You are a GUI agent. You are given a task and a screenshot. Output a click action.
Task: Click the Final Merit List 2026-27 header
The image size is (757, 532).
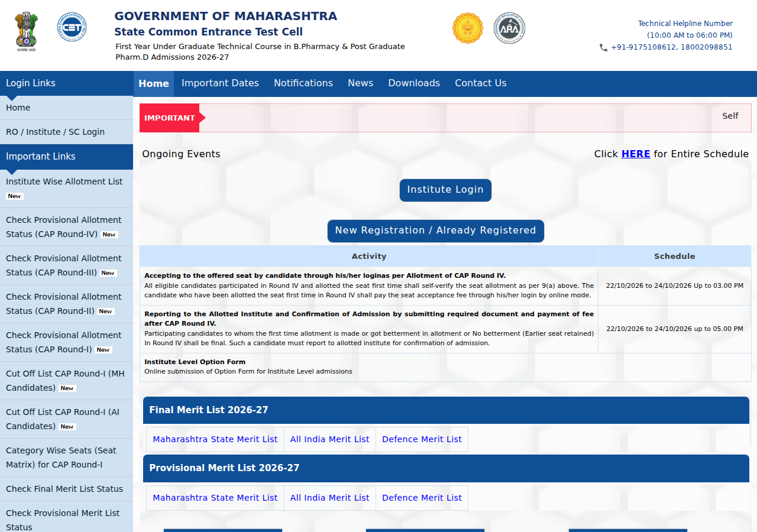tap(446, 410)
